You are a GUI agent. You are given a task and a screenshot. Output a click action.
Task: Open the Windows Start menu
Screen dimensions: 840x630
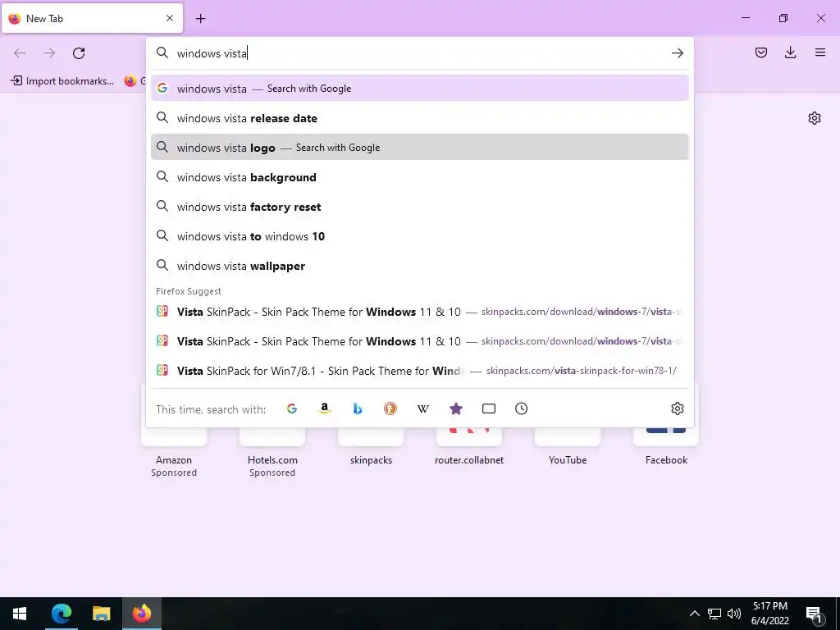tap(20, 614)
